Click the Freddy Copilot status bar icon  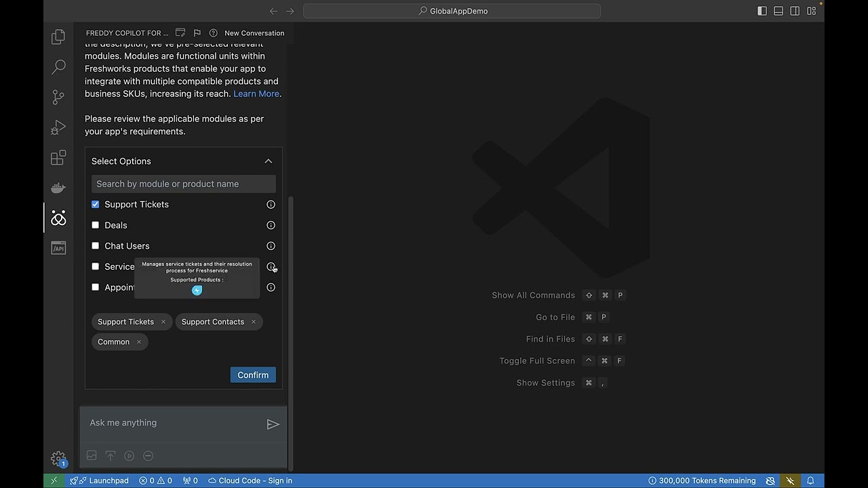770,481
